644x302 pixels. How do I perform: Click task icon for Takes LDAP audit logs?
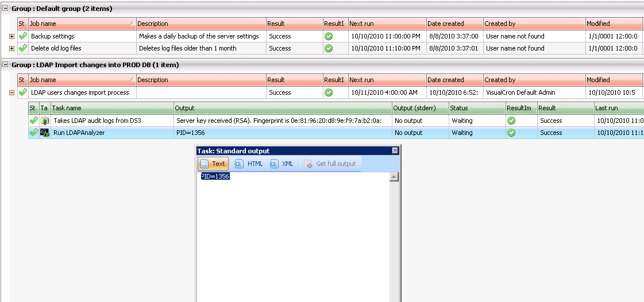pyautogui.click(x=44, y=121)
